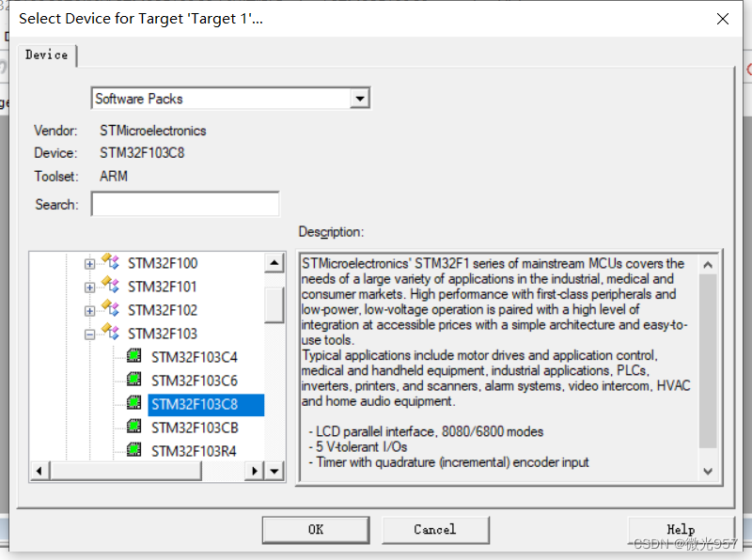This screenshot has width=752, height=560.
Task: Click the STM32F102 family icon
Action: 110,309
